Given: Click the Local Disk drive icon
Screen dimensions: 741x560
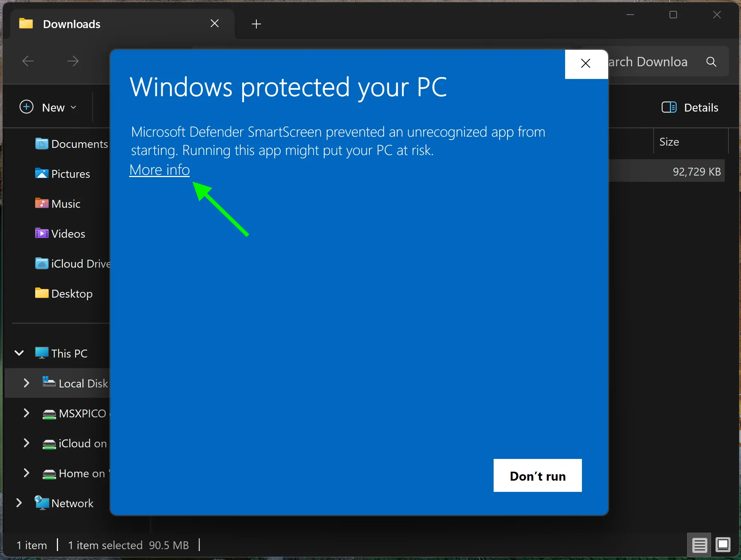Looking at the screenshot, I should 49,382.
